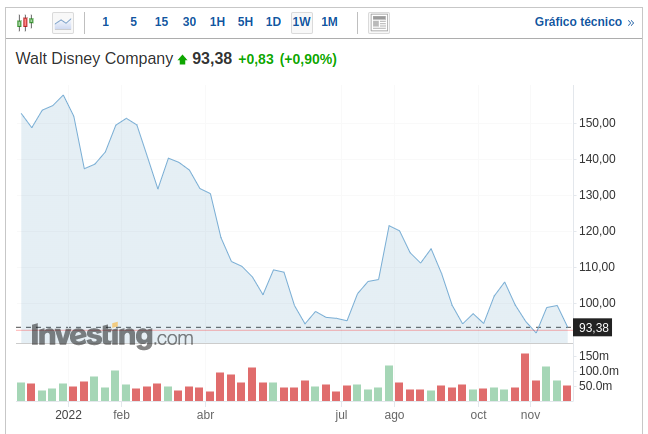648x434 pixels.
Task: Click the abr date axis label
Action: coord(205,415)
